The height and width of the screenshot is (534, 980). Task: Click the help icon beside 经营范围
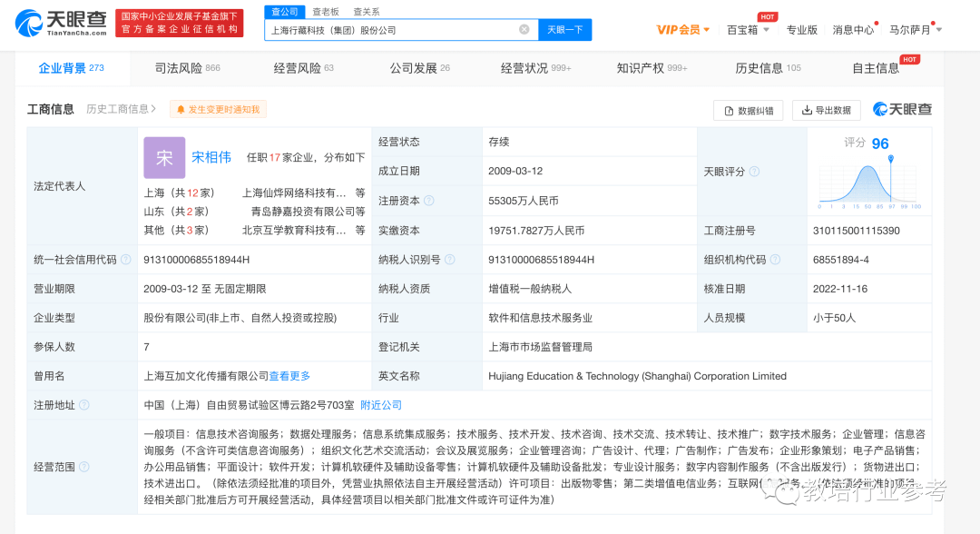pyautogui.click(x=83, y=467)
